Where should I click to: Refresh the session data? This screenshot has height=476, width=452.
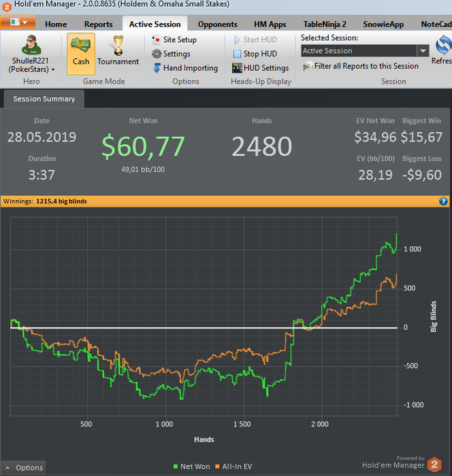tap(442, 50)
